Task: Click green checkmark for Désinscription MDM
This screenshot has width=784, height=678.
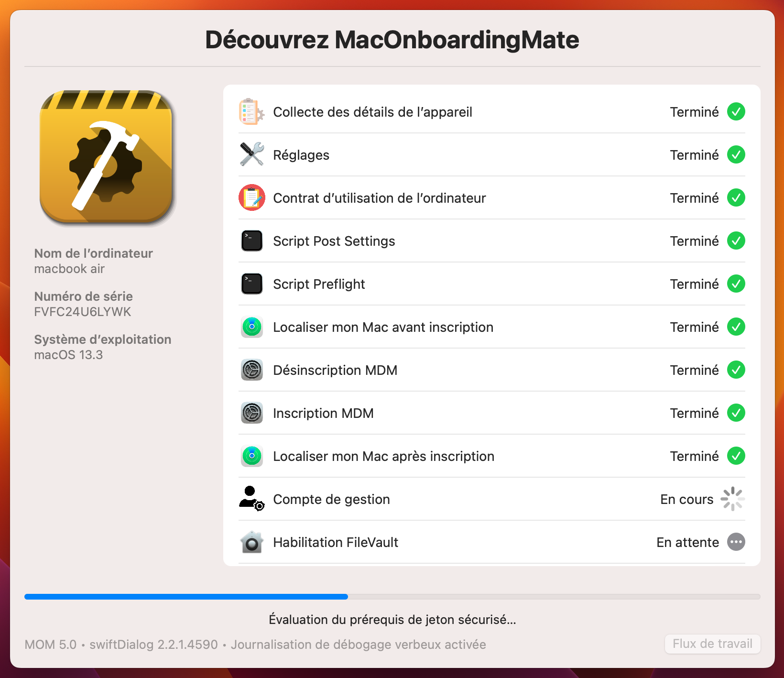Action: tap(736, 370)
